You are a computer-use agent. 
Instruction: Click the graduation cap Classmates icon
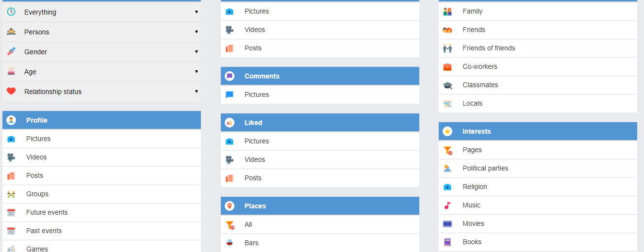(447, 85)
